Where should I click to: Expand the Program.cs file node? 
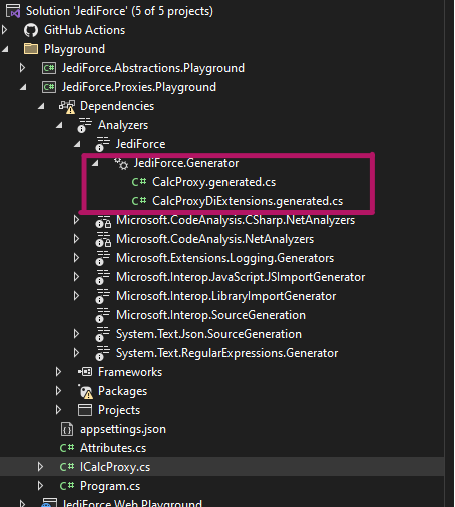(x=40, y=486)
